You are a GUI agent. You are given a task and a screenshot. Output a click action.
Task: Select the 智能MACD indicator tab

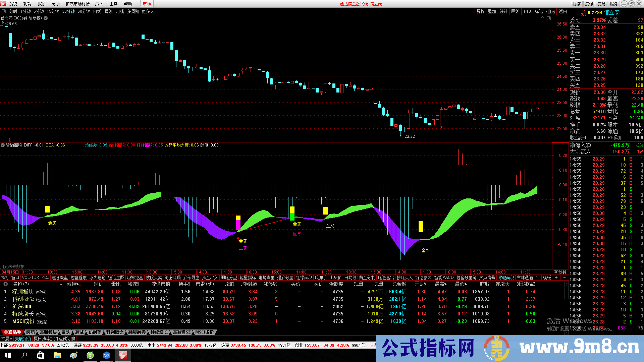[x=443, y=278]
